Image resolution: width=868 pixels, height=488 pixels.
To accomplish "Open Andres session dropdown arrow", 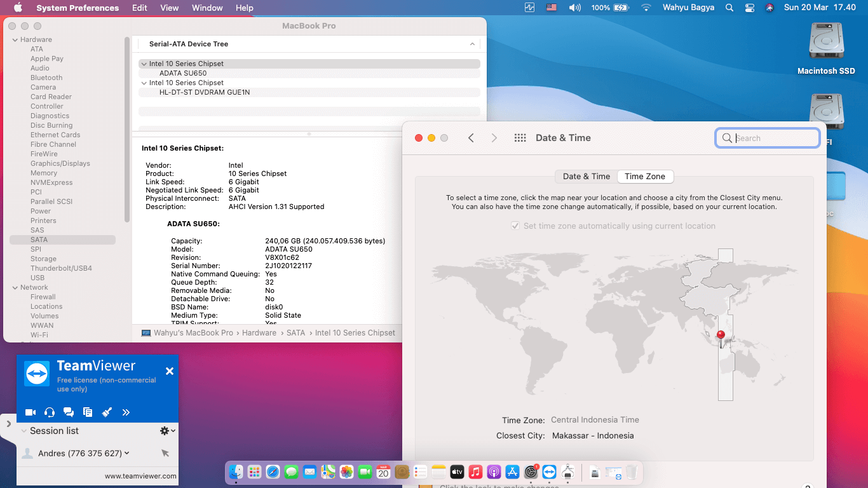I will point(127,453).
